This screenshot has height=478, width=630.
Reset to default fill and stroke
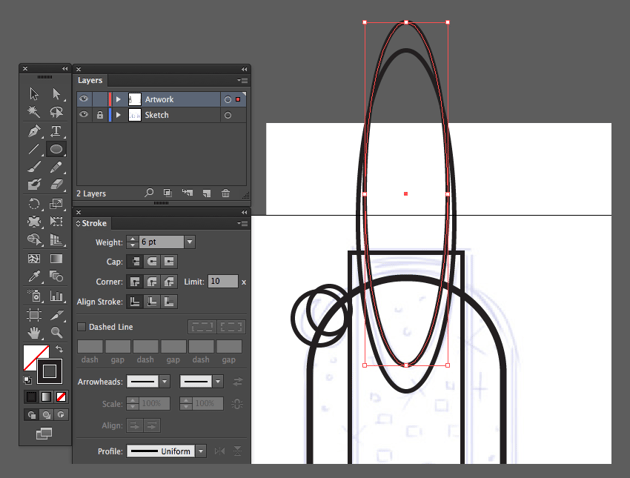27,380
